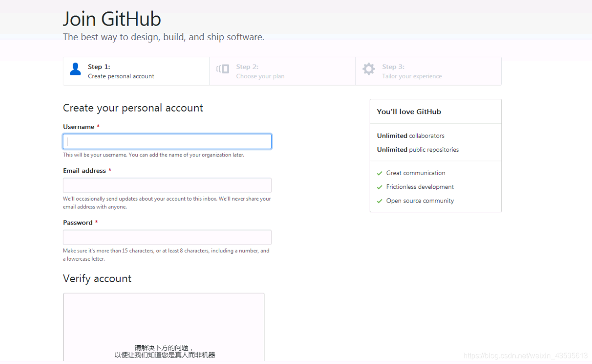
Task: Click checkmark beside Great communication
Action: pyautogui.click(x=379, y=173)
